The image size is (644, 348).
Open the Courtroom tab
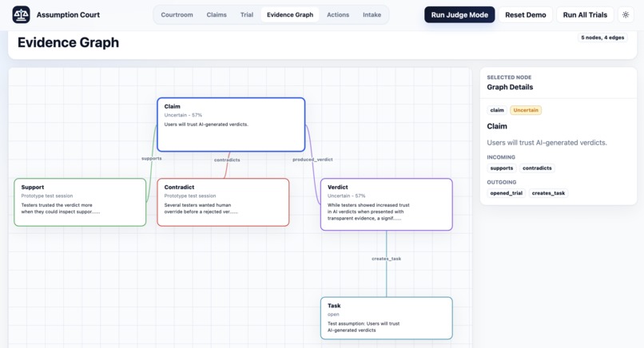coord(177,15)
